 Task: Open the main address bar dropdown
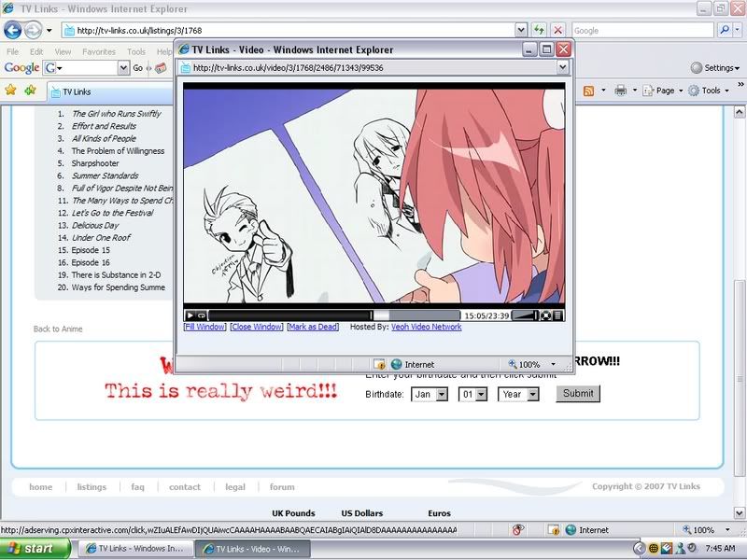click(x=521, y=30)
